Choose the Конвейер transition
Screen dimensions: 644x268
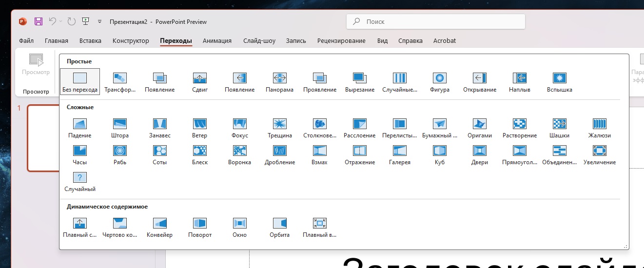(x=160, y=227)
